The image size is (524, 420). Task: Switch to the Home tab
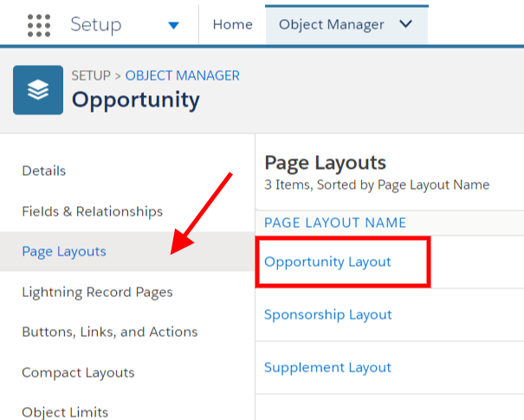(232, 24)
